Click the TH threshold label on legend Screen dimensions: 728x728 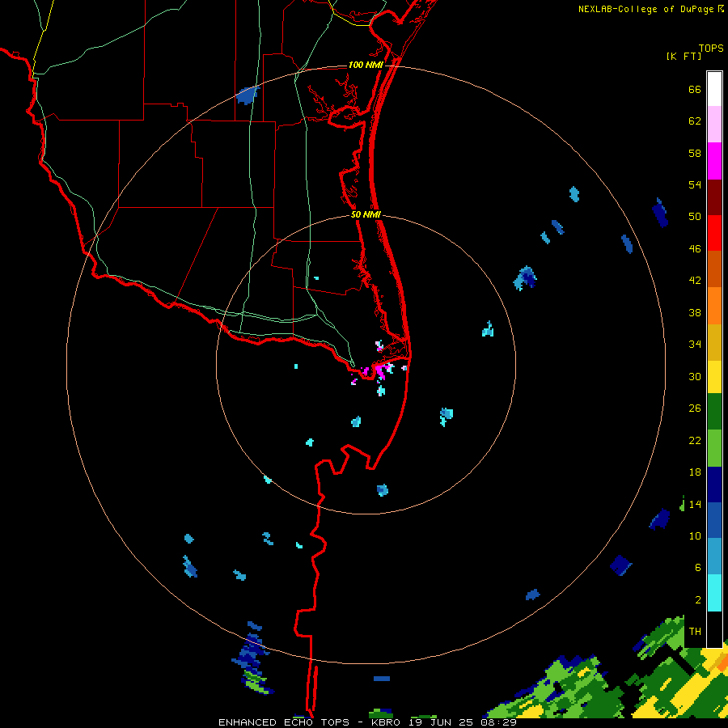coord(695,632)
